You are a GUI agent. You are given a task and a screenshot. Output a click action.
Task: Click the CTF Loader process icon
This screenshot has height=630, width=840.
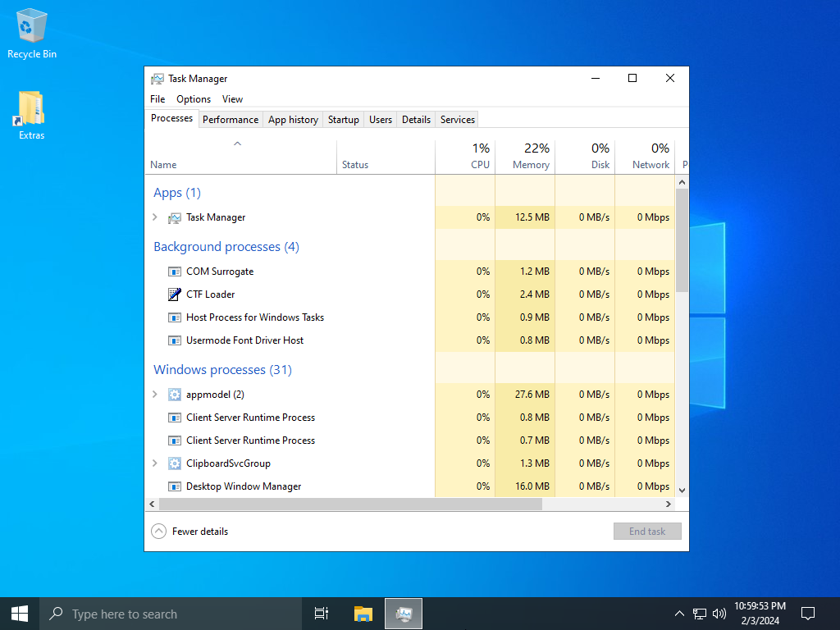pyautogui.click(x=174, y=294)
